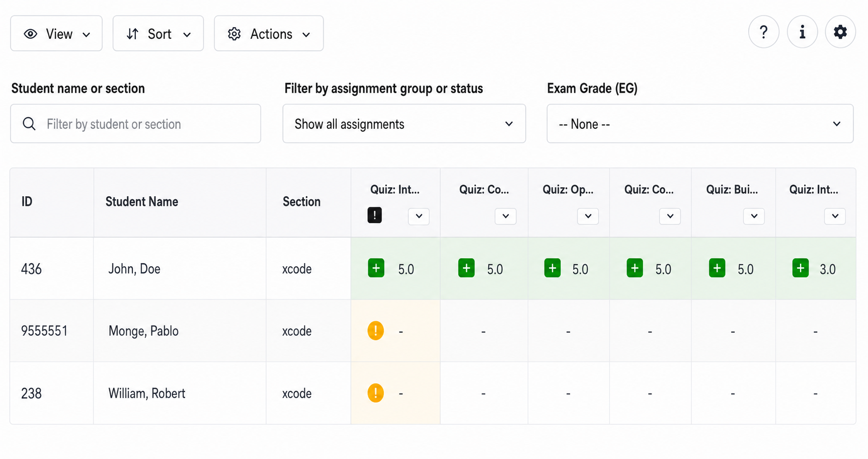Click the yellow warning icon for William, Robert
868x459 pixels.
tap(375, 393)
